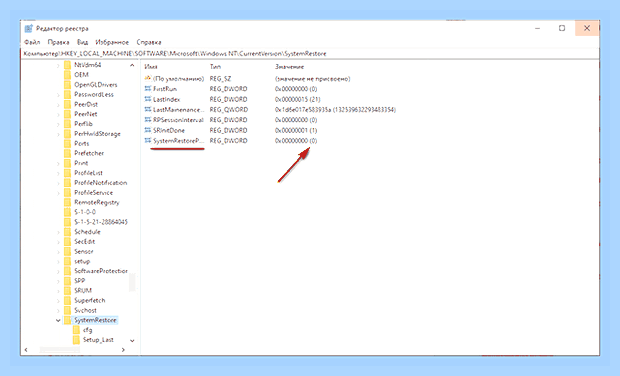Click the (По умолчанию) string value icon

[x=148, y=78]
